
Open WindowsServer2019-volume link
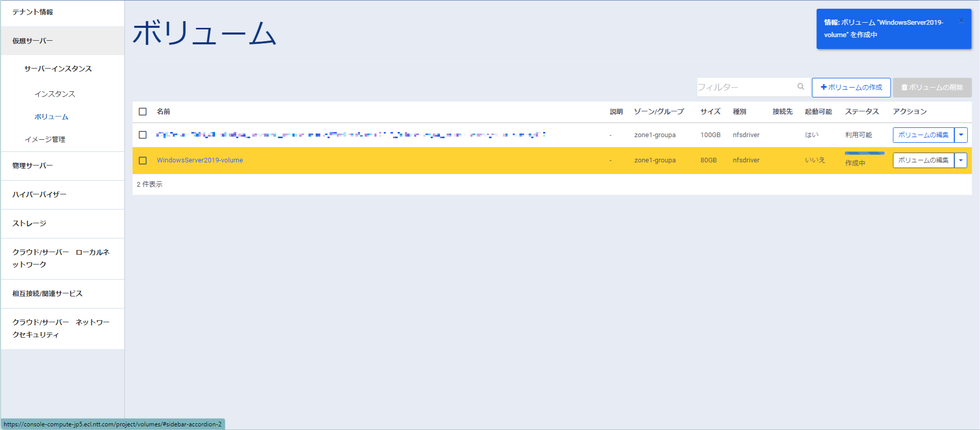[200, 160]
